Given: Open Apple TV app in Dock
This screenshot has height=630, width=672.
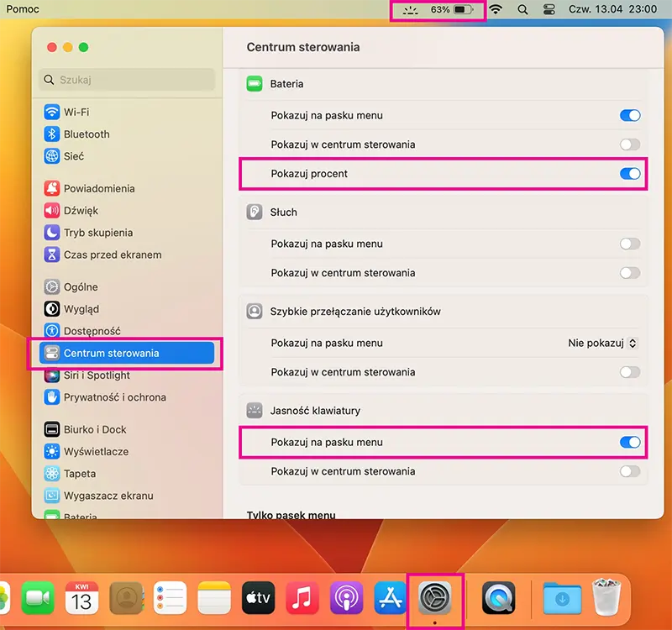Looking at the screenshot, I should 259,600.
